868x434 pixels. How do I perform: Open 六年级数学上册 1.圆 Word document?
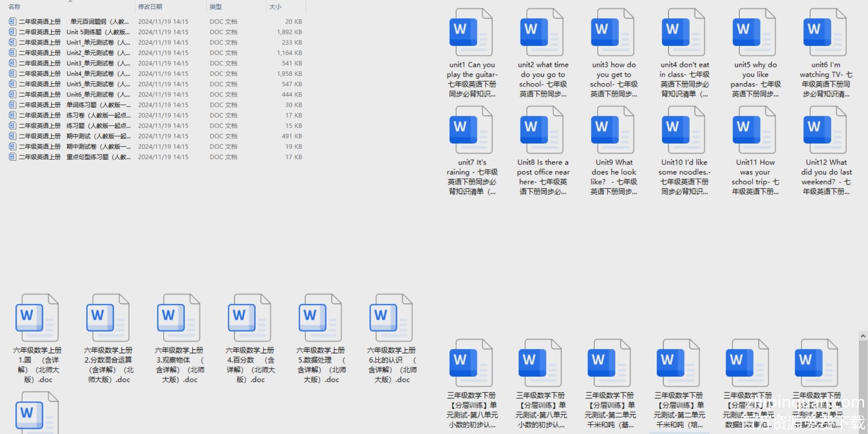37,319
